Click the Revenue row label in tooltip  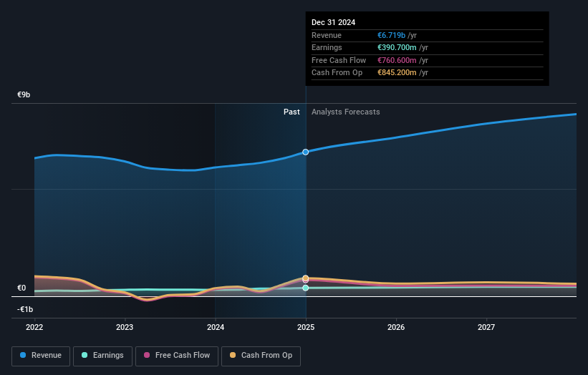pyautogui.click(x=327, y=35)
